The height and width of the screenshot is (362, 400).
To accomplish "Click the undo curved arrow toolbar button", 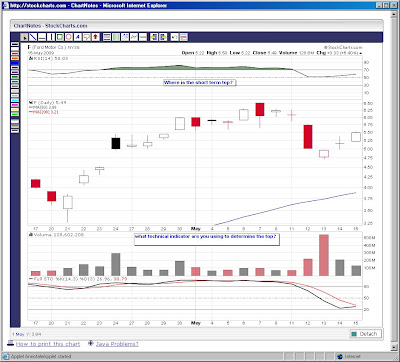I will pos(175,37).
